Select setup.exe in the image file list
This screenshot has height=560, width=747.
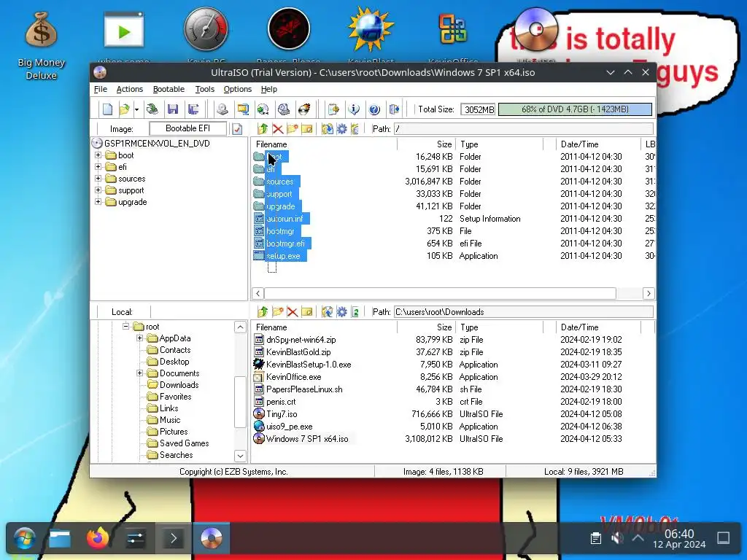click(x=283, y=256)
